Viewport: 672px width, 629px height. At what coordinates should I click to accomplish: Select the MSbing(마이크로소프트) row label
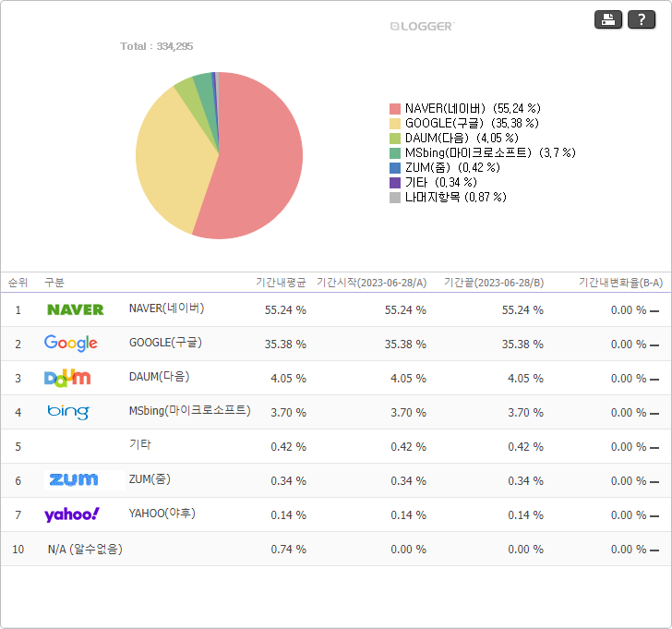(190, 411)
